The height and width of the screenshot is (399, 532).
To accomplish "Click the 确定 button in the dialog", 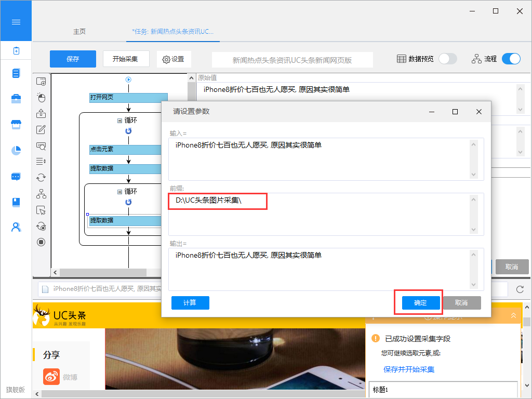I will point(420,303).
